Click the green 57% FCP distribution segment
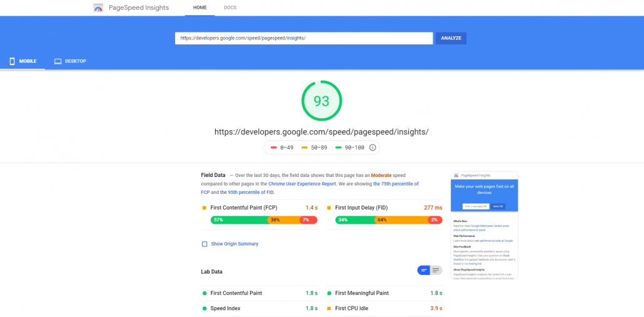Viewport: 644px width, 317px height. click(x=239, y=220)
